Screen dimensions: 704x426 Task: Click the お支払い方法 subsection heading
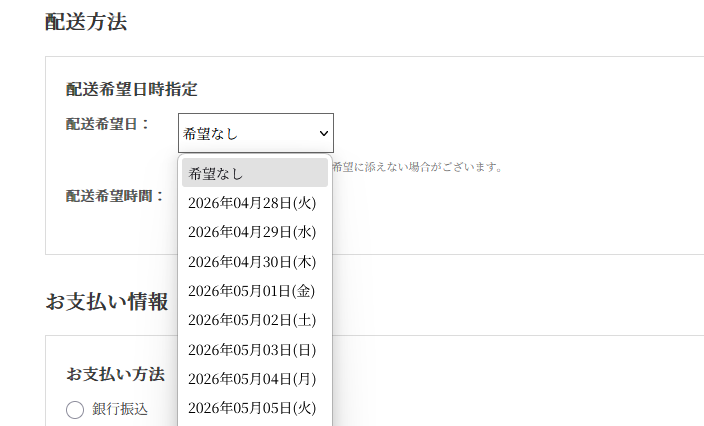click(115, 374)
